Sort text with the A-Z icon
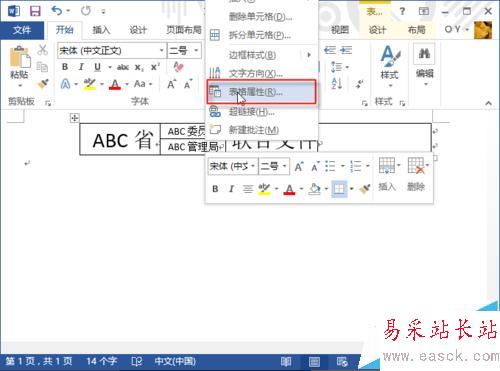This screenshot has height=371, width=500. coord(337,84)
